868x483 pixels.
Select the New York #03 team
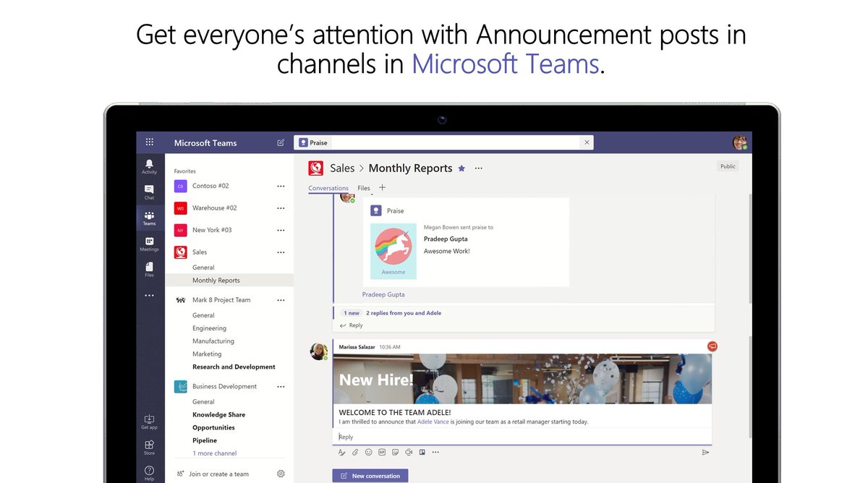point(212,230)
